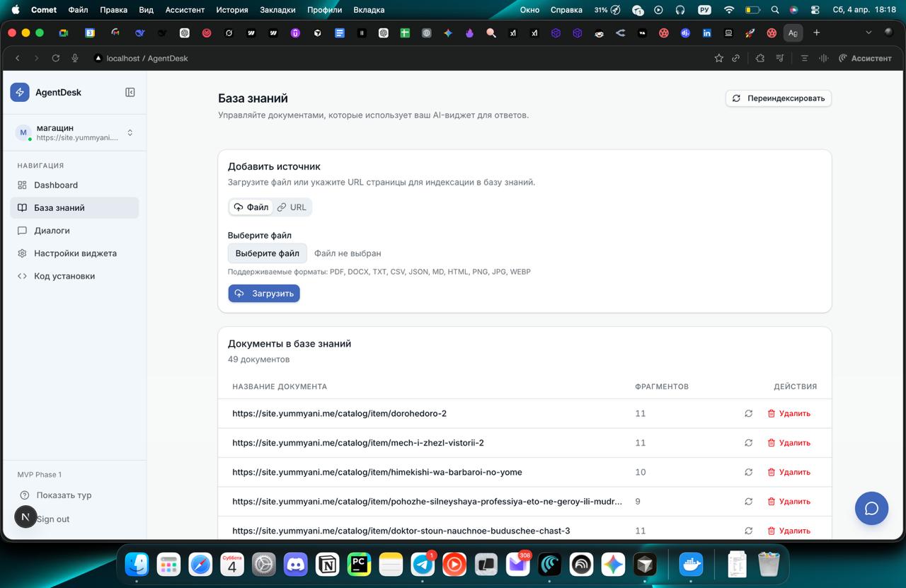Open Docker from the Dock
Screen dimensions: 906x588
(691, 564)
